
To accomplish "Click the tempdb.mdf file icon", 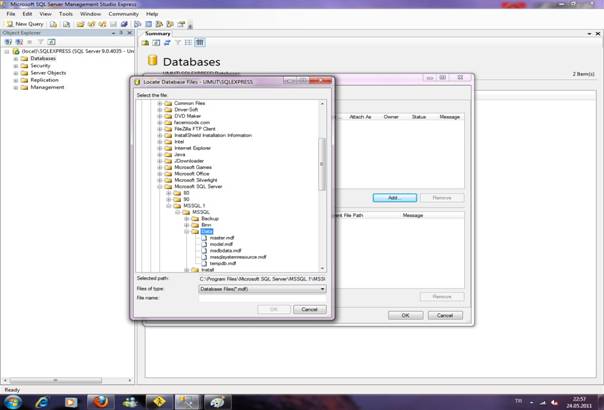I will point(204,263).
